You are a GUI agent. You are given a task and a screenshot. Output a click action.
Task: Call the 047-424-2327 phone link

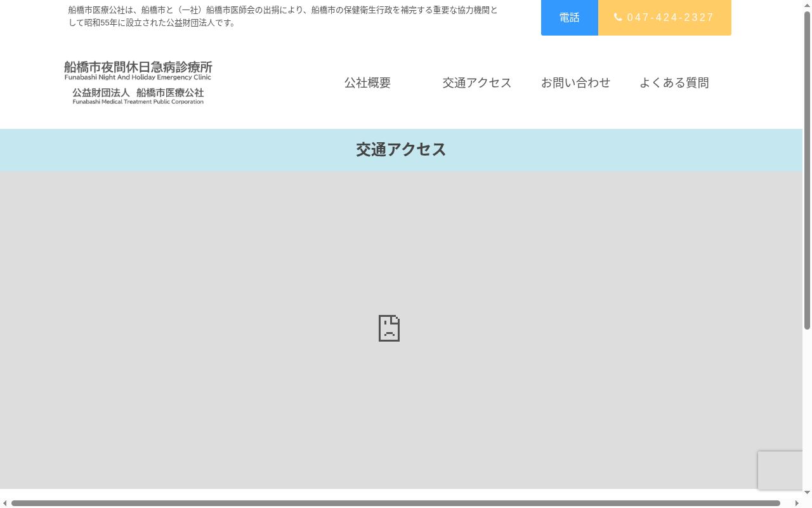click(665, 18)
